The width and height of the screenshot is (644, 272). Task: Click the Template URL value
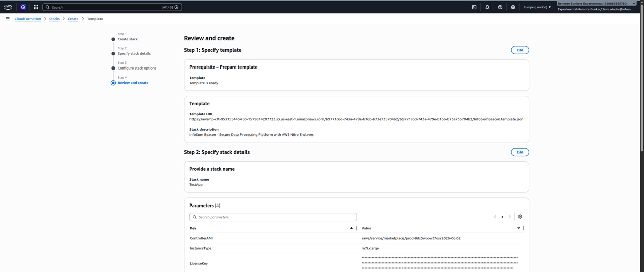tap(356, 119)
